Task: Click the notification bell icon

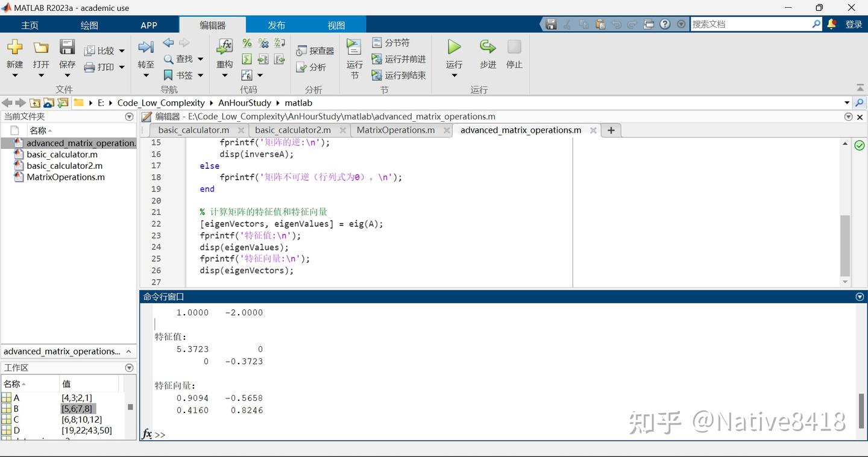Action: 832,25
